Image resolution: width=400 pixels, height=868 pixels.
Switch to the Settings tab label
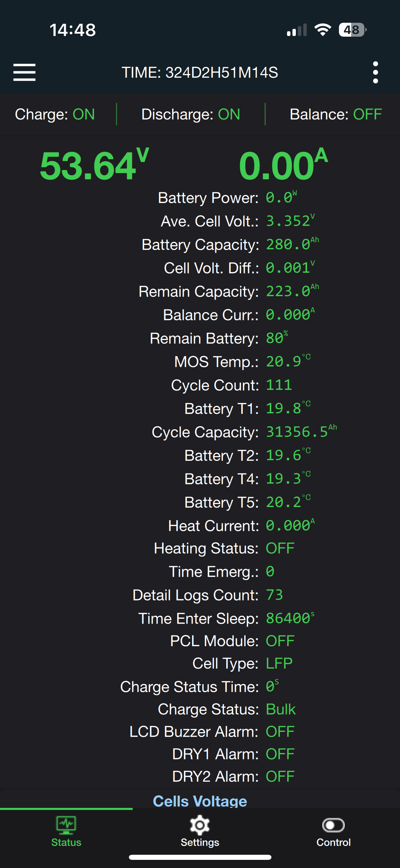(x=200, y=843)
